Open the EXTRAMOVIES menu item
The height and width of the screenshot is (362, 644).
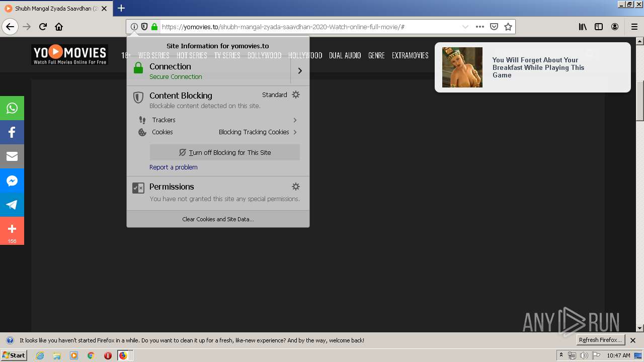410,56
